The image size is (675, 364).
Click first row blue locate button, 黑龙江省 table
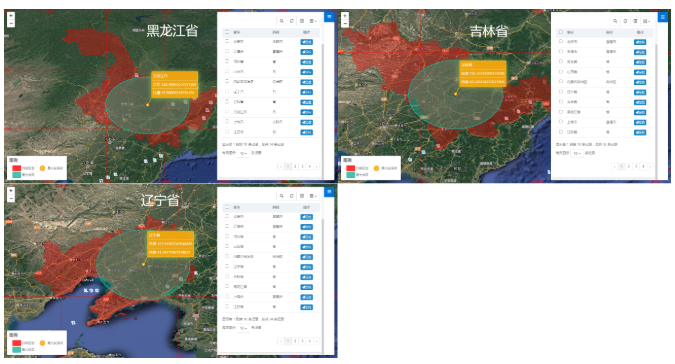307,42
